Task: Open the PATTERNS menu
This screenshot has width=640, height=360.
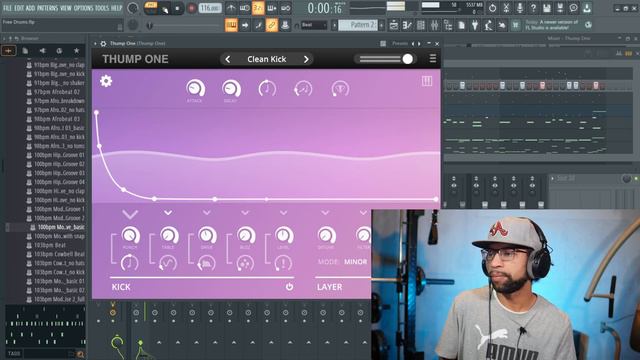Action: point(48,8)
